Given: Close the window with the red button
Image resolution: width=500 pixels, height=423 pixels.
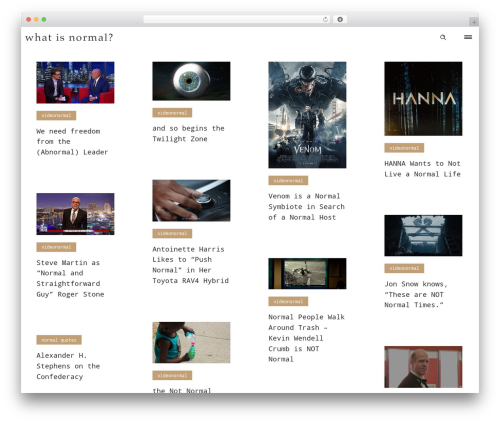Looking at the screenshot, I should (29, 19).
